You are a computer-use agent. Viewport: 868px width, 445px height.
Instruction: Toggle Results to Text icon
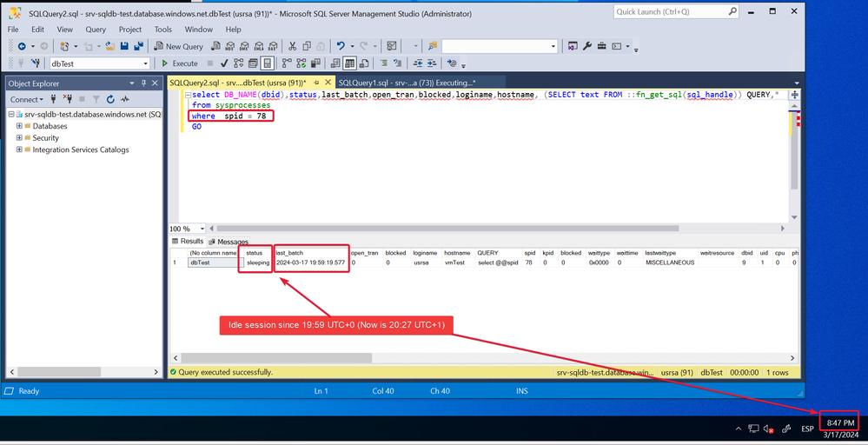pos(335,63)
